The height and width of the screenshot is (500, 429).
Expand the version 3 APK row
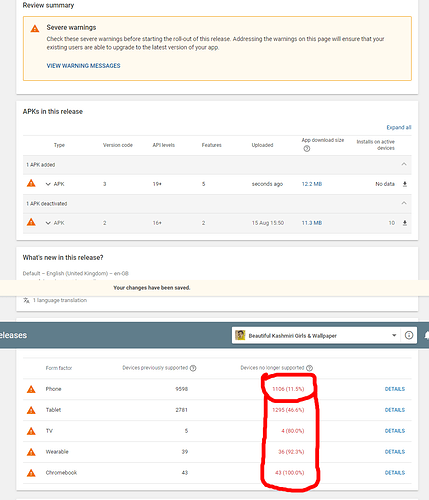[x=48, y=184]
